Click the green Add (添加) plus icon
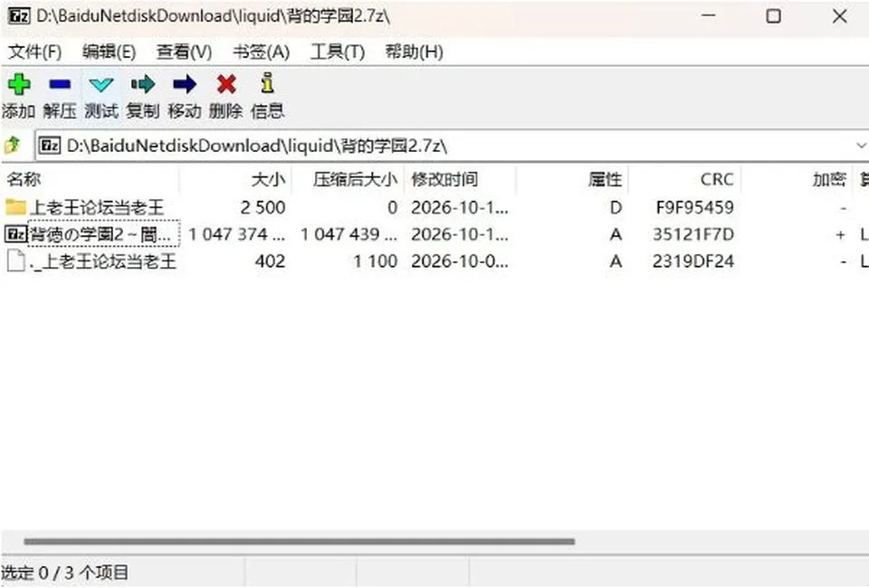Viewport: 869px width, 588px height. click(19, 85)
